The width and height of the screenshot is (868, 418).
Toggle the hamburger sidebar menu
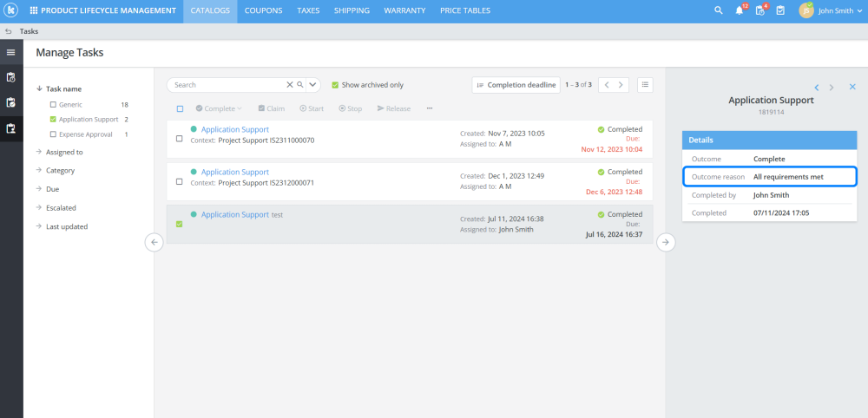(11, 53)
